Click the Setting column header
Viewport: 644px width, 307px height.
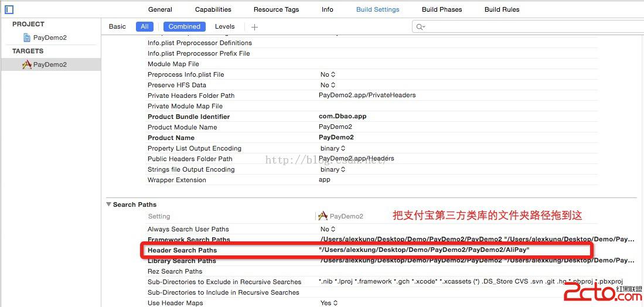click(159, 216)
